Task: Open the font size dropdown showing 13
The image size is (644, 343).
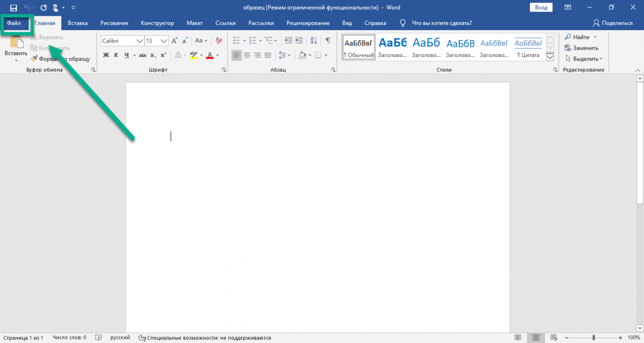Action: (164, 41)
